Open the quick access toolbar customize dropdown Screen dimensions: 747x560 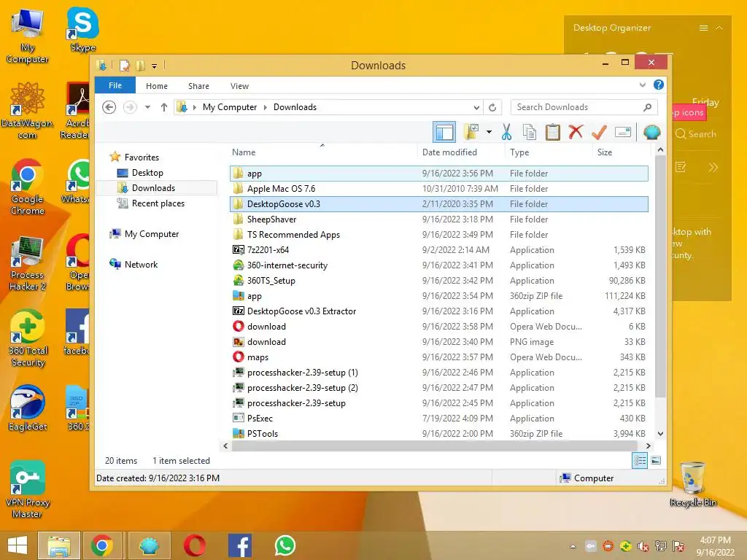pyautogui.click(x=155, y=66)
